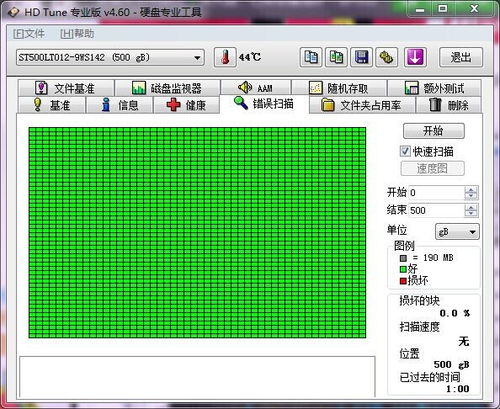The height and width of the screenshot is (409, 500).
Task: Open the 健康 tab with red cross
Action: (x=186, y=105)
